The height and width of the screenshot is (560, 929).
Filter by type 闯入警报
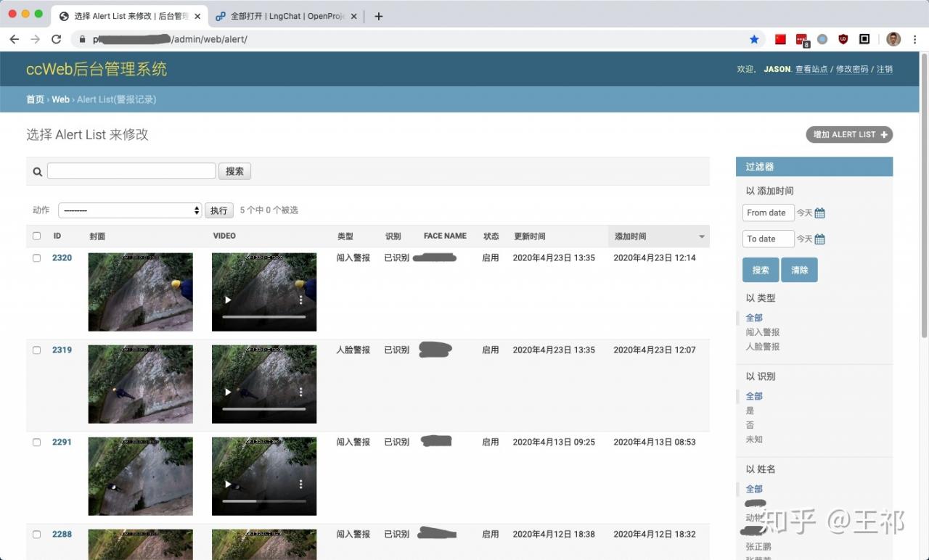point(763,332)
